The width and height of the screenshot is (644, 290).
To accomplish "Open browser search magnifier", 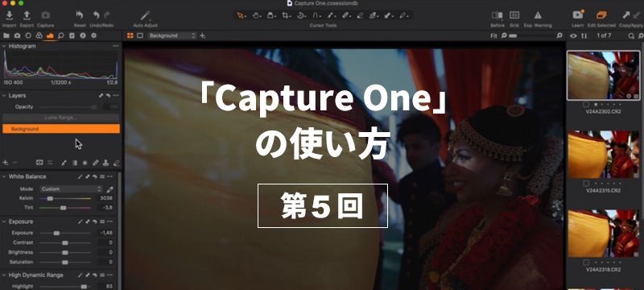I will pyautogui.click(x=631, y=35).
